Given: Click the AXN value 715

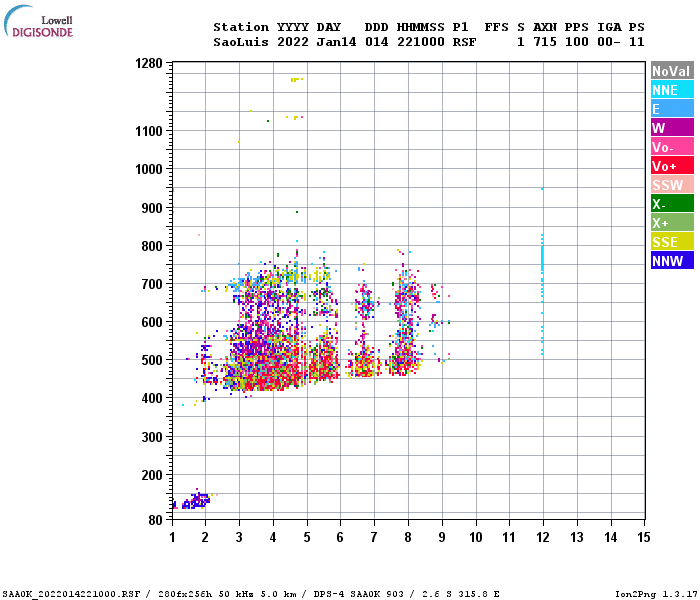Looking at the screenshot, I should tap(545, 42).
